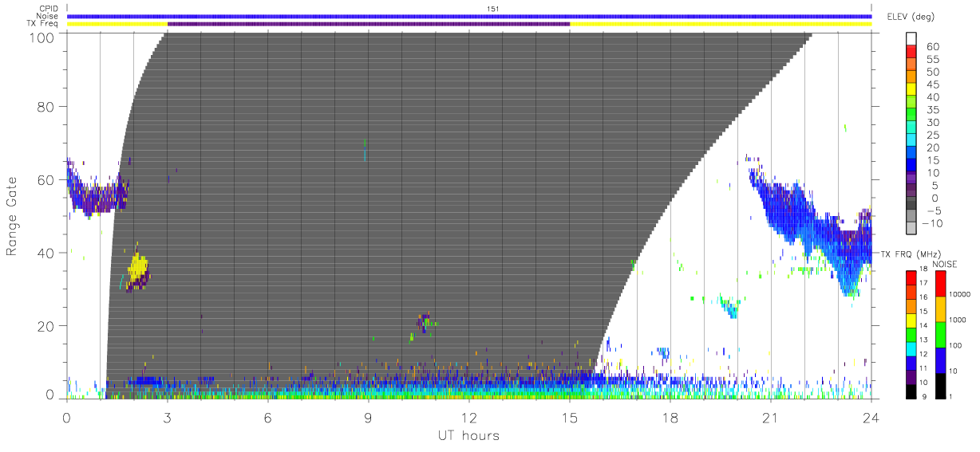
Task: Click the CPID value "151"
Action: coord(492,9)
